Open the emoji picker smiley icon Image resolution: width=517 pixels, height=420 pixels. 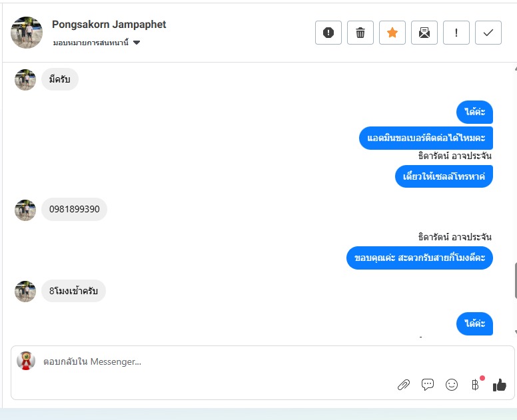(x=452, y=385)
